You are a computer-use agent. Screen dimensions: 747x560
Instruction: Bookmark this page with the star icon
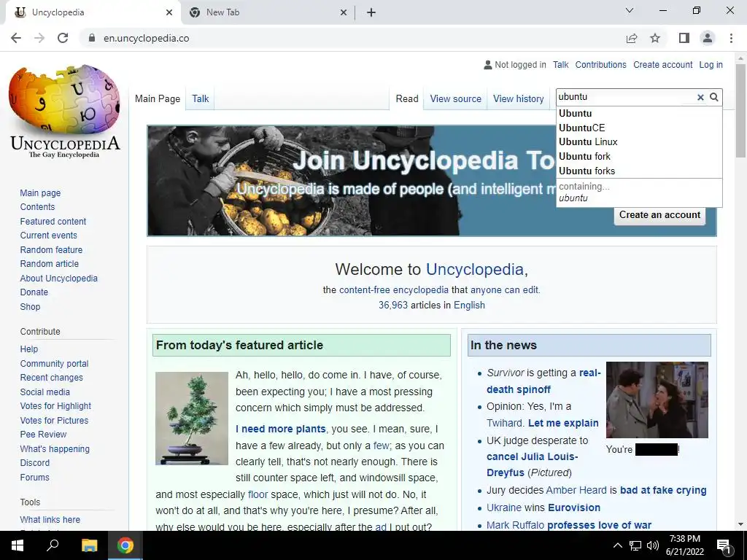click(655, 38)
